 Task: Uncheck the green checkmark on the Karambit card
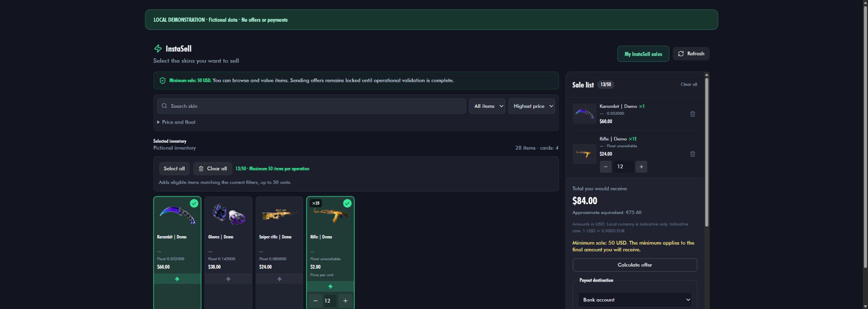click(x=194, y=203)
